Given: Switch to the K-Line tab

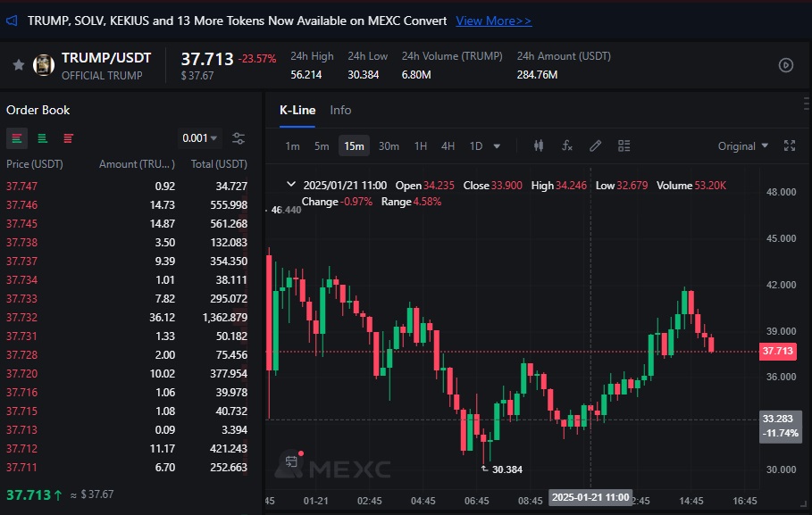Looking at the screenshot, I should [x=297, y=111].
